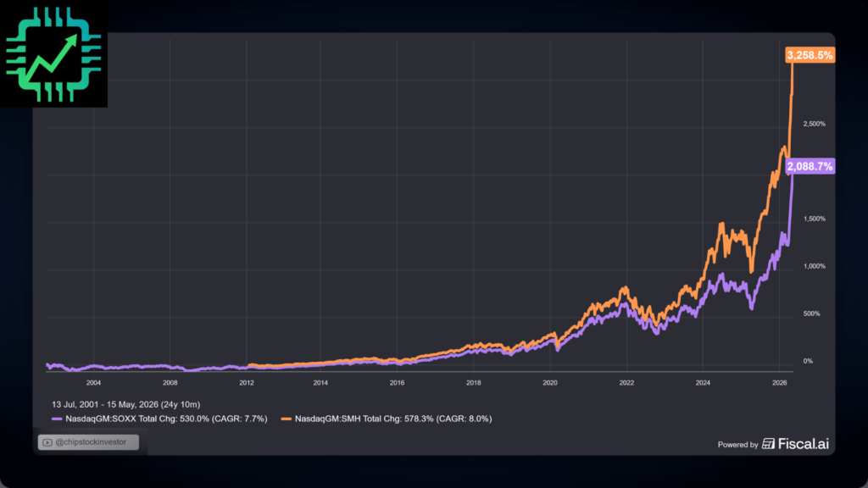Open the @chipstockinvestor YouTube badge
The height and width of the screenshot is (488, 868).
pyautogui.click(x=88, y=442)
